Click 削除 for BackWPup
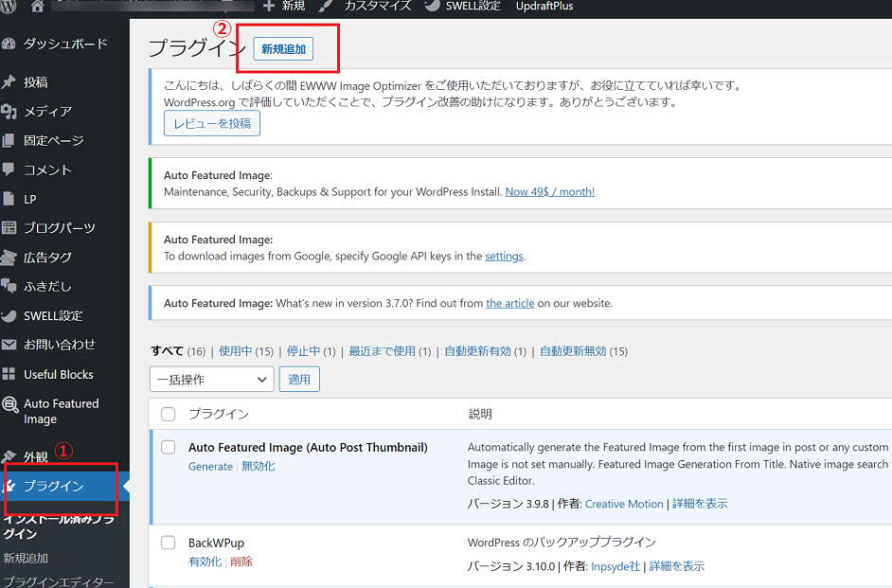 (241, 561)
